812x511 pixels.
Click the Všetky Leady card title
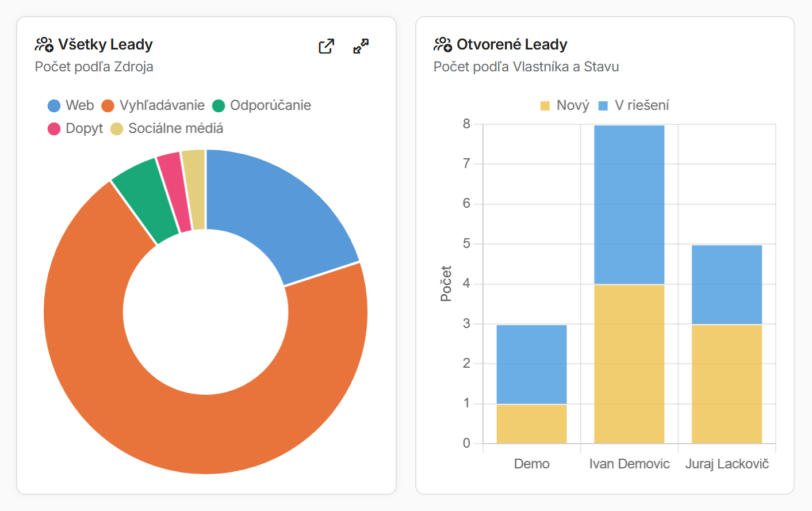click(105, 44)
